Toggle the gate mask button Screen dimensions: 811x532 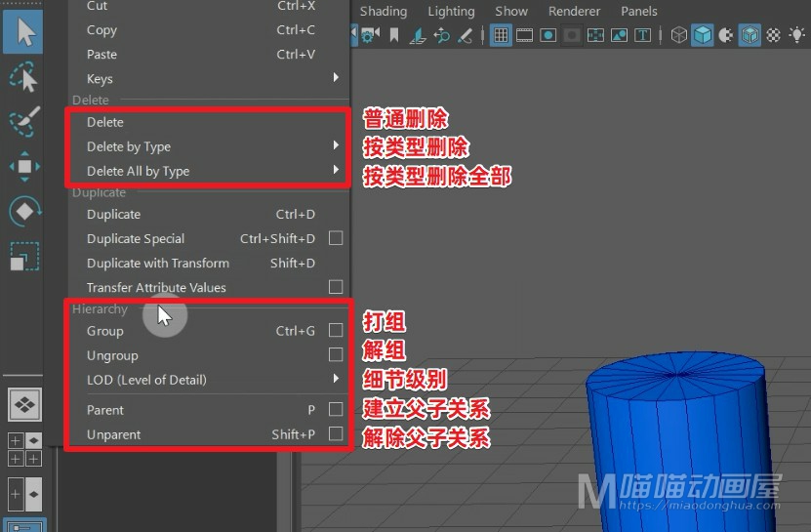572,35
